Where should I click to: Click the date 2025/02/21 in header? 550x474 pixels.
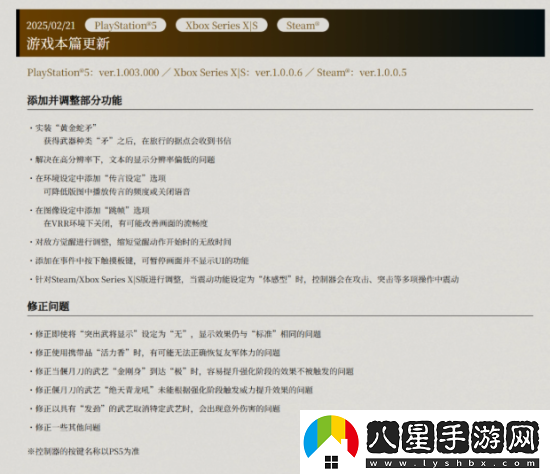(x=51, y=26)
